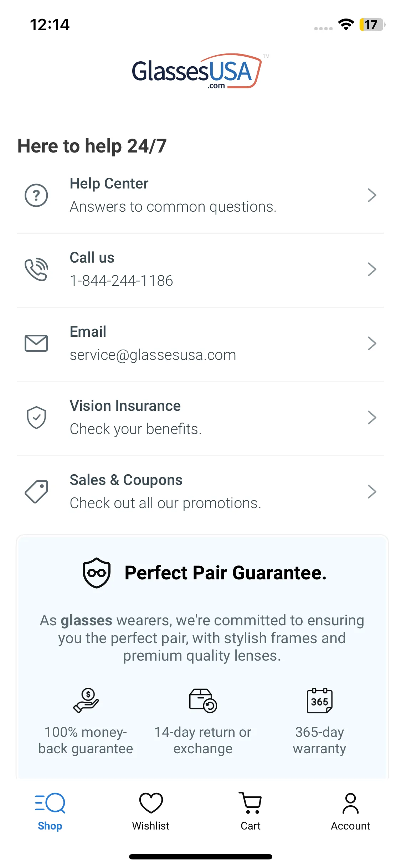401x868 pixels.
Task: Tap the shield icon for Vision Insurance
Action: [x=36, y=418]
